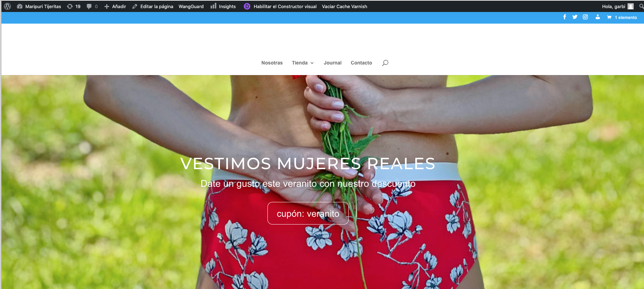The height and width of the screenshot is (289, 644).
Task: Open WangGuard menu
Action: (x=191, y=6)
